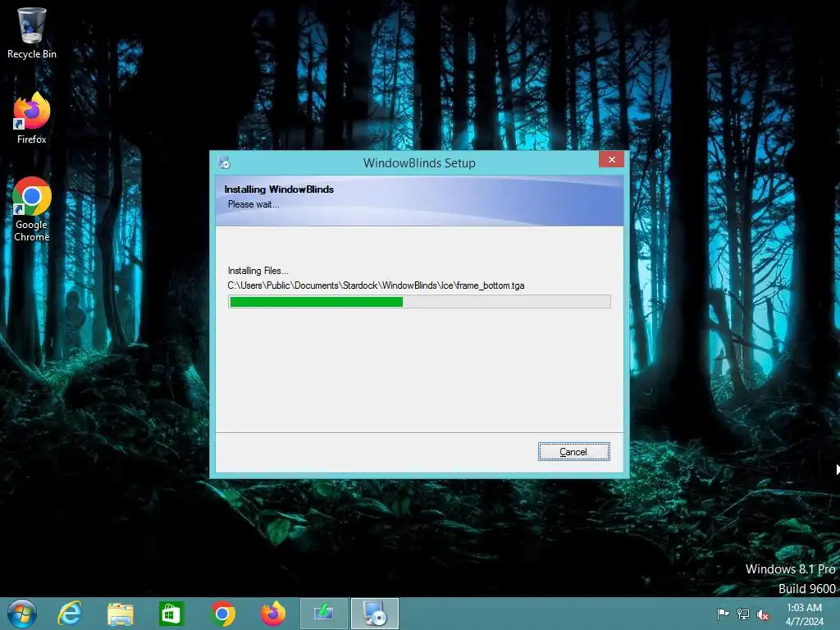This screenshot has width=840, height=630.
Task: Select the Google Chrome desktop shortcut
Action: coord(32,209)
